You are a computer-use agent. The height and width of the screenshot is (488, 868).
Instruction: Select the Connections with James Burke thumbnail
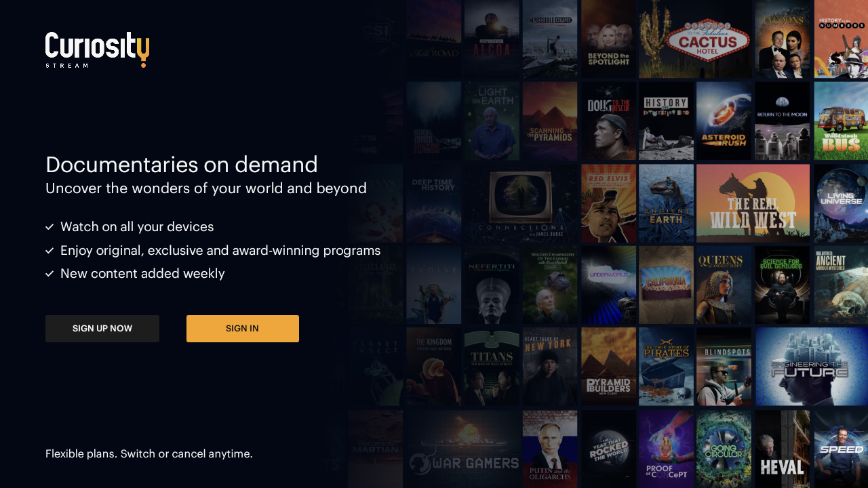(521, 203)
